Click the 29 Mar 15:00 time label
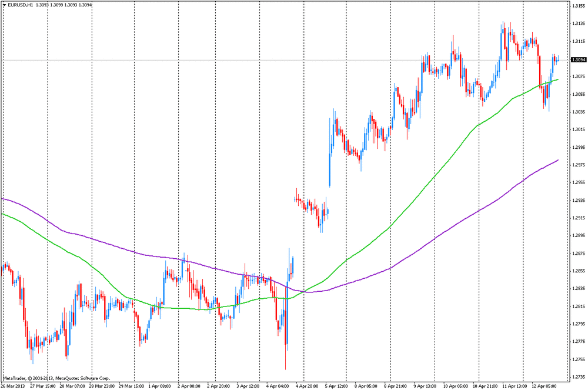This screenshot has height=390, width=588. click(131, 386)
